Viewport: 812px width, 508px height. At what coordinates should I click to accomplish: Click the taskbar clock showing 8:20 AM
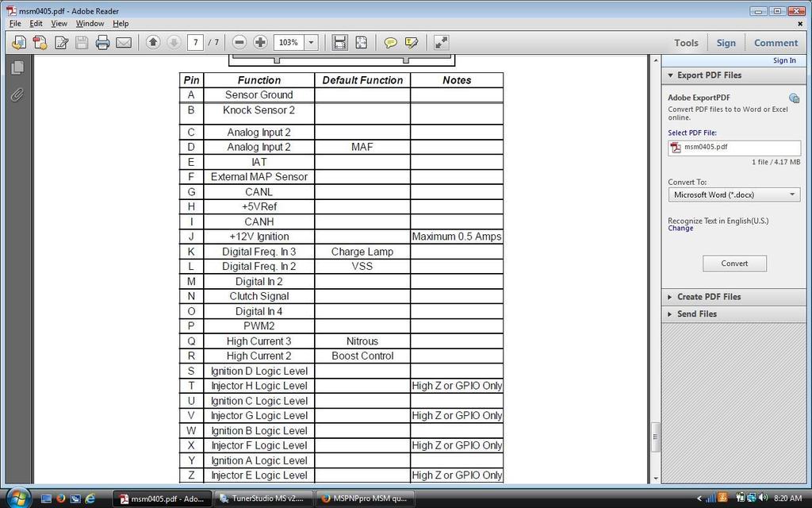pyautogui.click(x=787, y=498)
